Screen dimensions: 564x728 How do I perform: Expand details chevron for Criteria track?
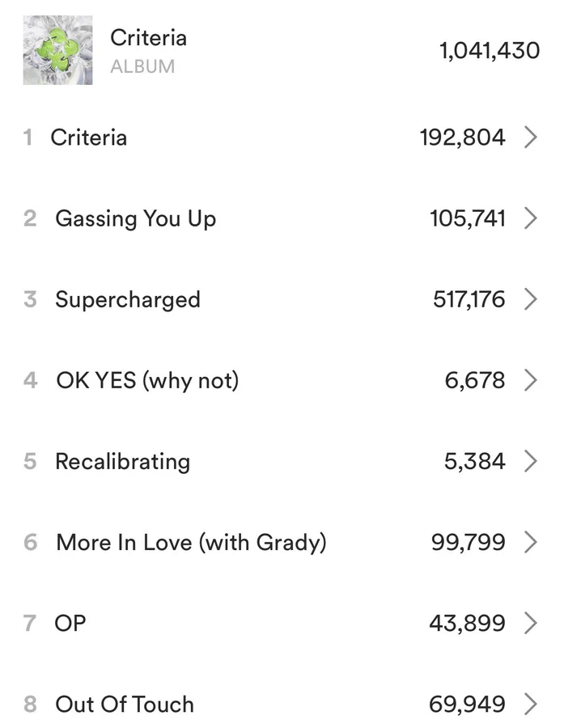(531, 138)
